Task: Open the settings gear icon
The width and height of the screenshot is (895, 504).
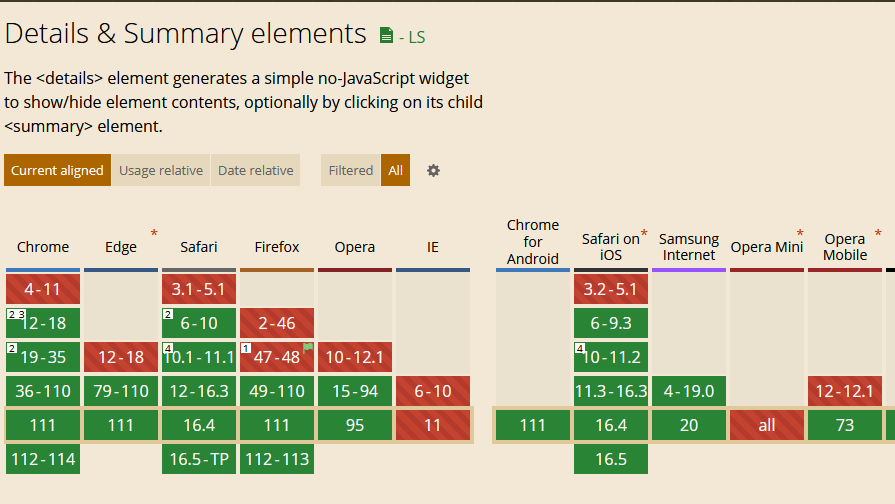Action: click(x=433, y=170)
